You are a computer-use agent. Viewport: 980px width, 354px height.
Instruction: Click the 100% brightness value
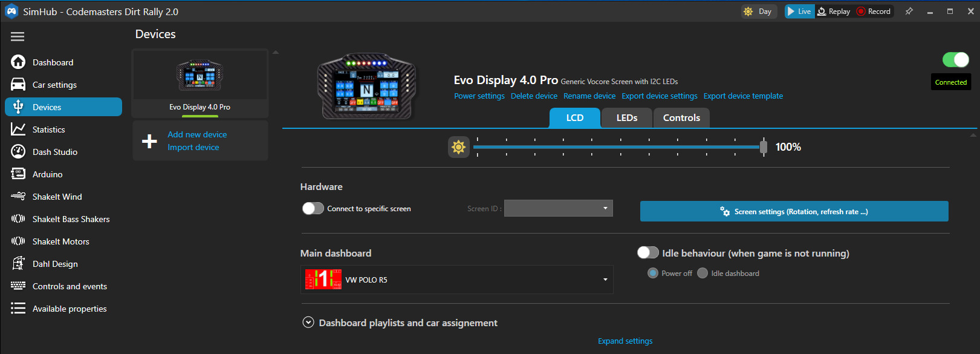(x=788, y=147)
